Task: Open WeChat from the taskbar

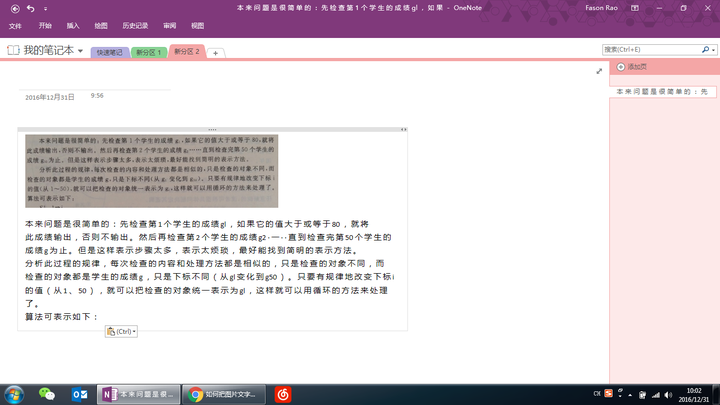Action: coord(47,394)
